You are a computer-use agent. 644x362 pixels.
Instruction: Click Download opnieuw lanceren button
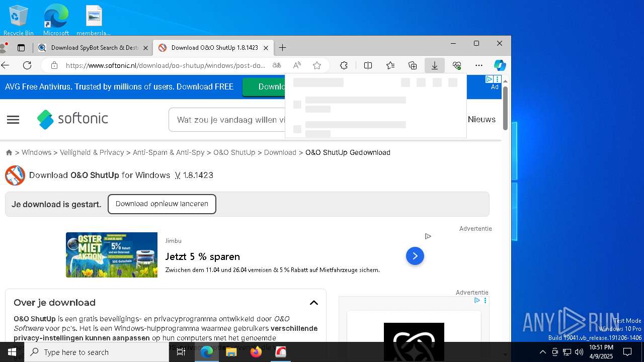click(162, 204)
